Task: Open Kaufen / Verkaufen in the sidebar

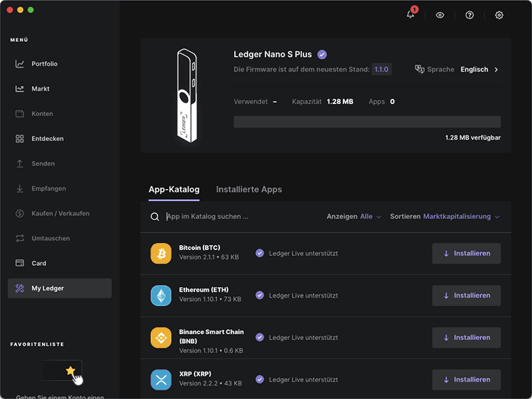Action: (60, 213)
